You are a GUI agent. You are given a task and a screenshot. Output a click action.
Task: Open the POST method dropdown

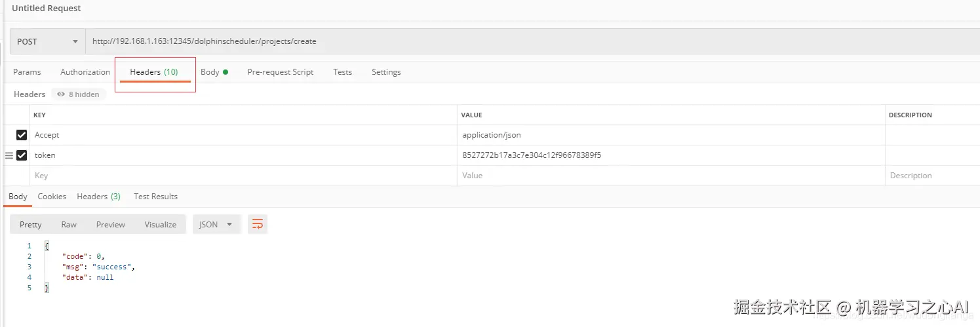pyautogui.click(x=47, y=41)
